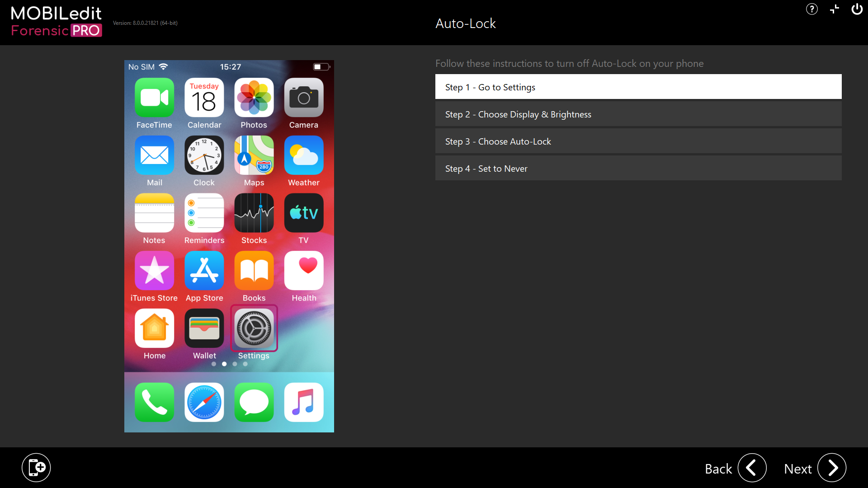Click the window resize arrows icon

835,9
